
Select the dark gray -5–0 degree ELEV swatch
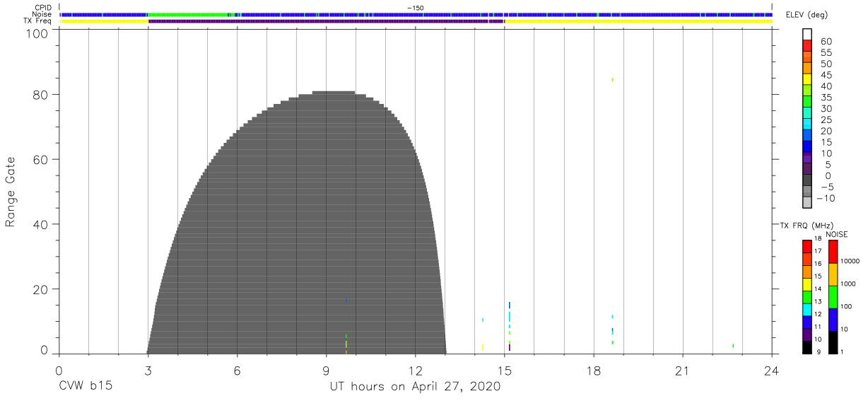[x=807, y=180]
